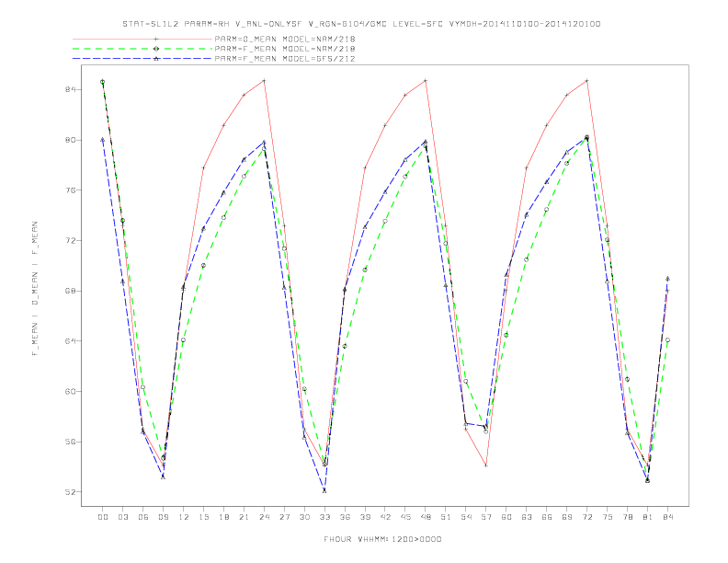The width and height of the screenshot is (728, 563).
Task: Click the blue GFS triangle marker at hour 00
Action: tap(103, 139)
